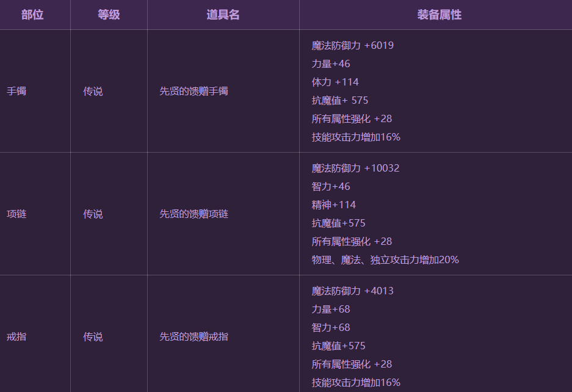Click 物理、魔法、独立攻击力增加20% text
572x392 pixels.
coord(385,260)
